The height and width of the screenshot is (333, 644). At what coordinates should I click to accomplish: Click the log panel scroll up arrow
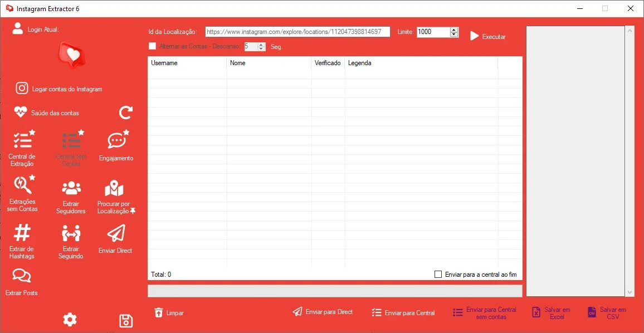631,31
